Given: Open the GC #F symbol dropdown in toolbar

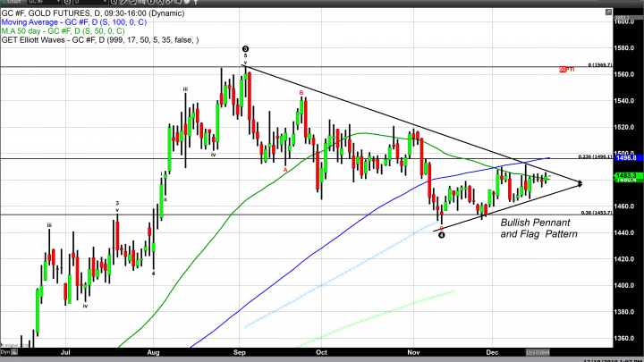Looking at the screenshot, I should click(60, 4).
